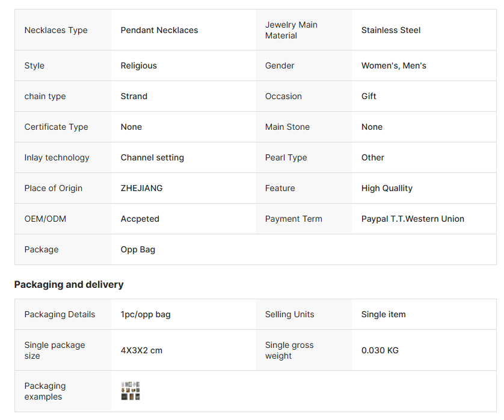This screenshot has height=420, width=504.
Task: Click the High Quallity feature value
Action: [x=387, y=188]
